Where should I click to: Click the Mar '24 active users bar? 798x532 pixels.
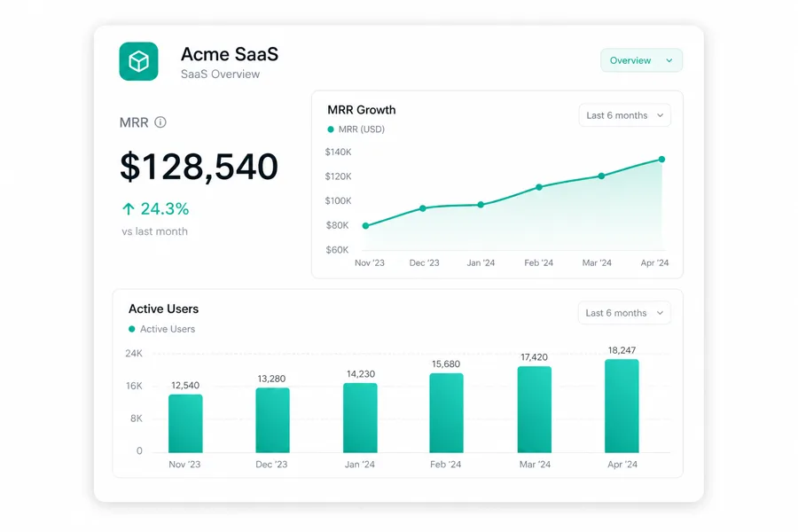click(535, 410)
